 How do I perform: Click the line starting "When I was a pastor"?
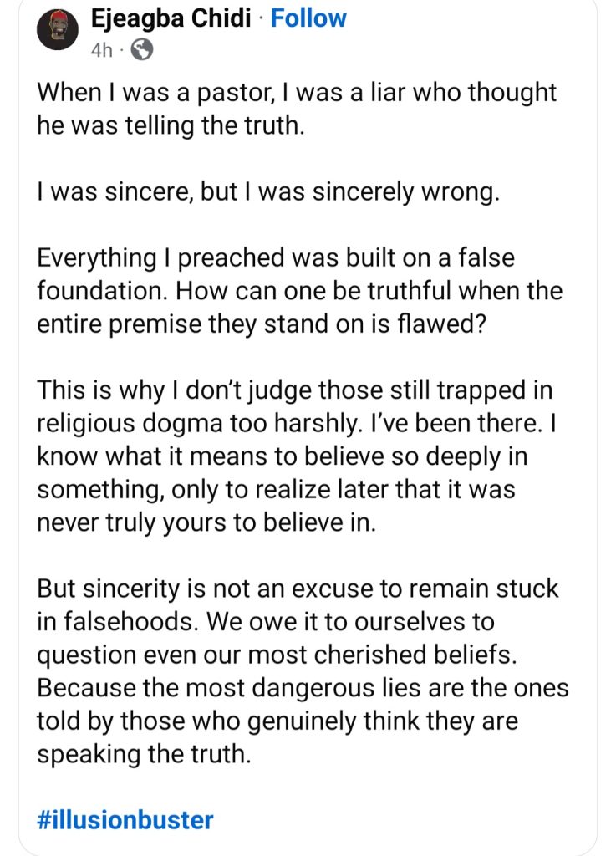point(297,93)
